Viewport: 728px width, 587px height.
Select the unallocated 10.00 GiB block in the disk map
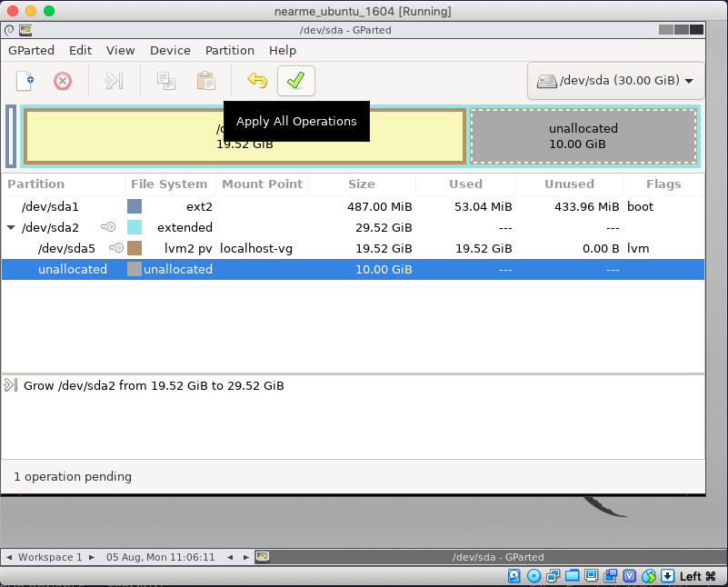(583, 136)
